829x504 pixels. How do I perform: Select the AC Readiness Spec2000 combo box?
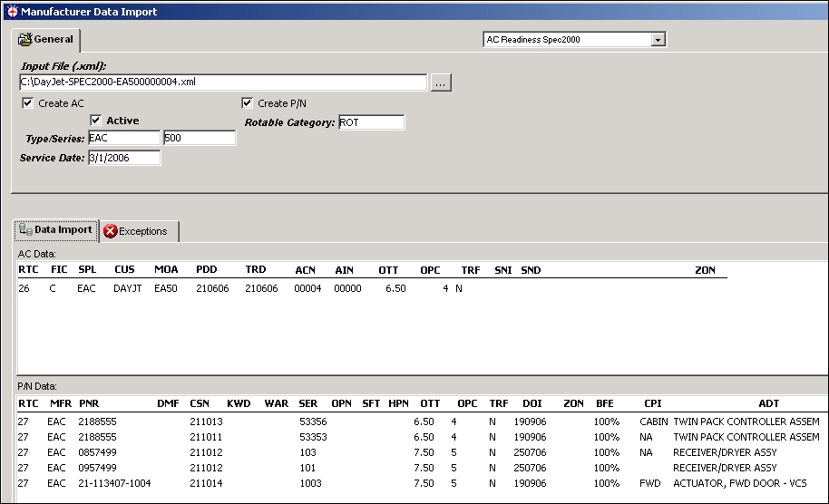574,40
